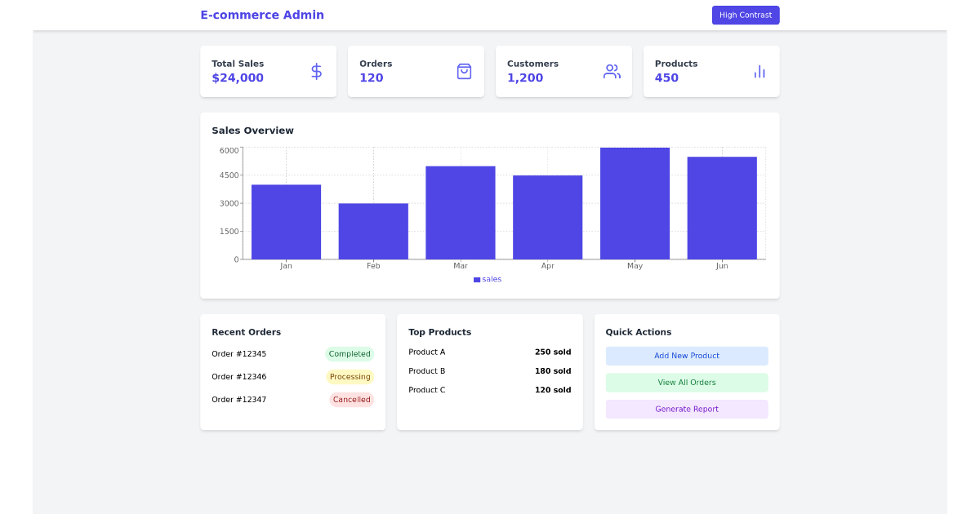Click the Sales Overview panel heading
The height and width of the screenshot is (514, 980).
coord(252,130)
